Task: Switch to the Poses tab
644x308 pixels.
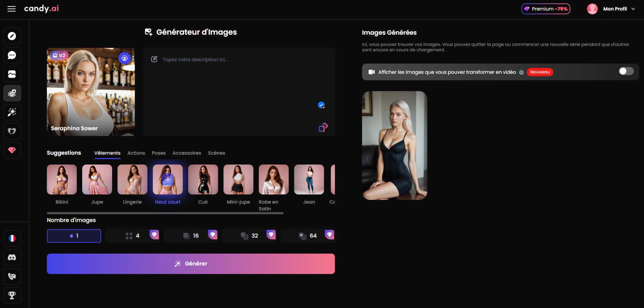Action: [159, 153]
